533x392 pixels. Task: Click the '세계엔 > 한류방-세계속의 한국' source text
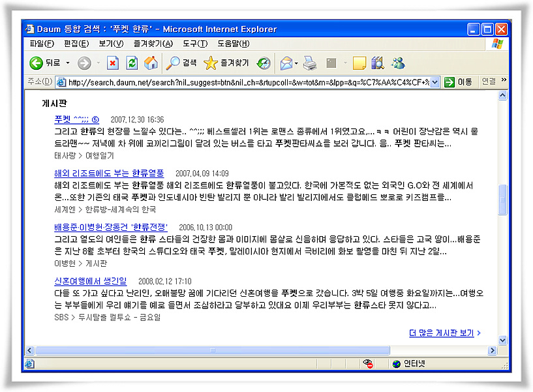click(105, 209)
